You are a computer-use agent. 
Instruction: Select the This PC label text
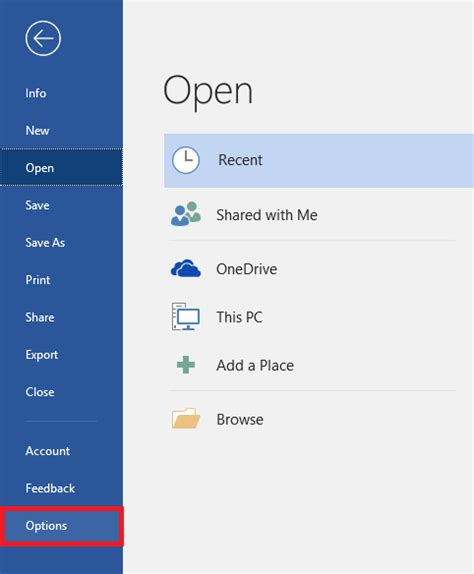pos(239,317)
